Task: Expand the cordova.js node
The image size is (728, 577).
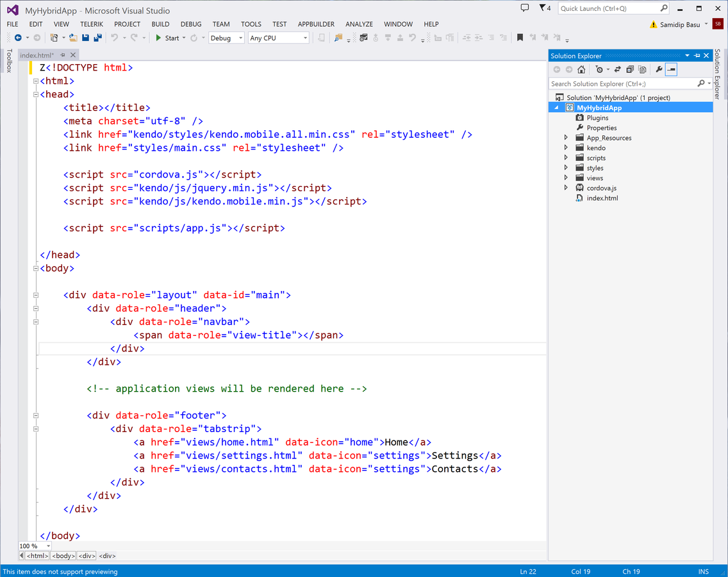Action: (x=566, y=188)
